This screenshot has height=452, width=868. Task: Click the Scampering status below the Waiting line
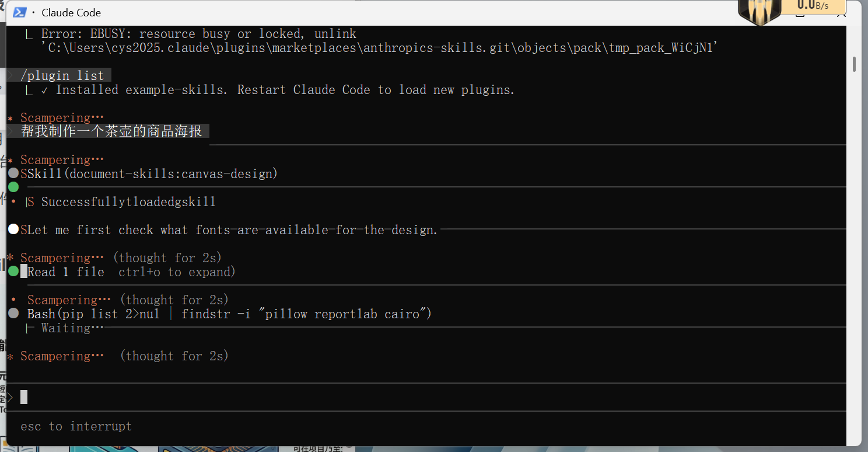pos(62,356)
